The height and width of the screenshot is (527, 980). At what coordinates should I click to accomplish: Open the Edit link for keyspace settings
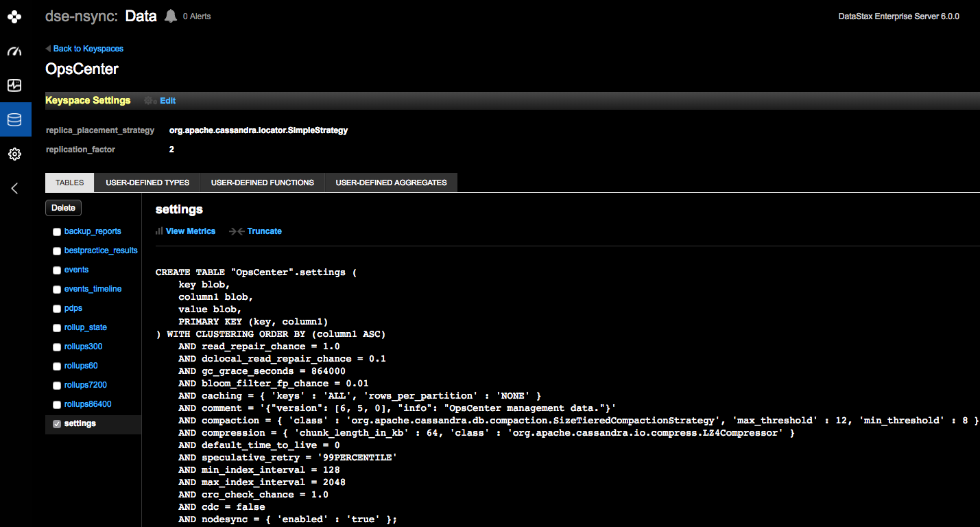pos(167,100)
